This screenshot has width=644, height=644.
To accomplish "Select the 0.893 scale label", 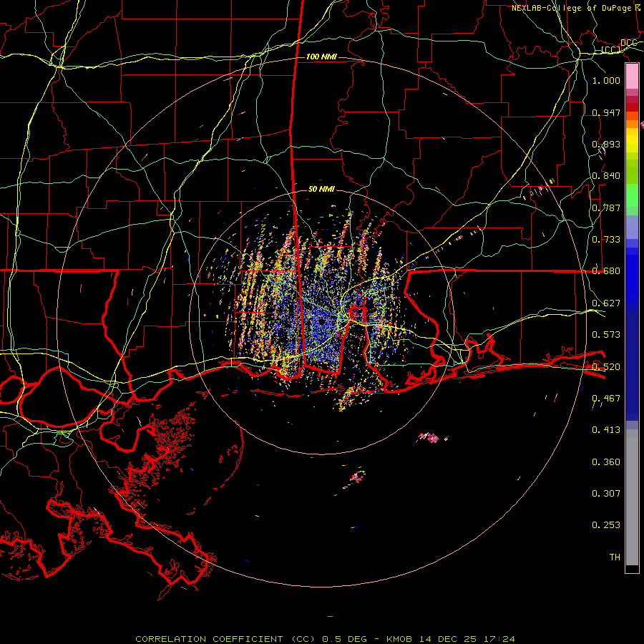I will point(606,144).
